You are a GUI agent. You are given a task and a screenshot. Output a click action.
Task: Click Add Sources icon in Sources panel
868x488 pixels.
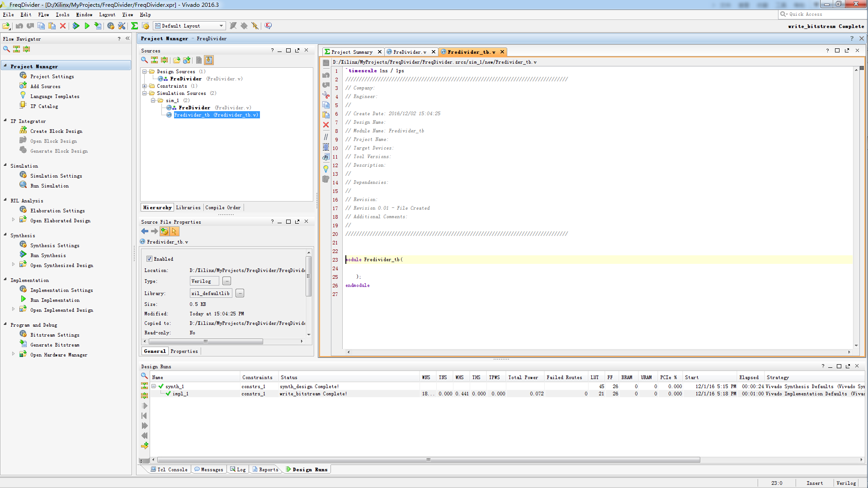[x=186, y=60]
